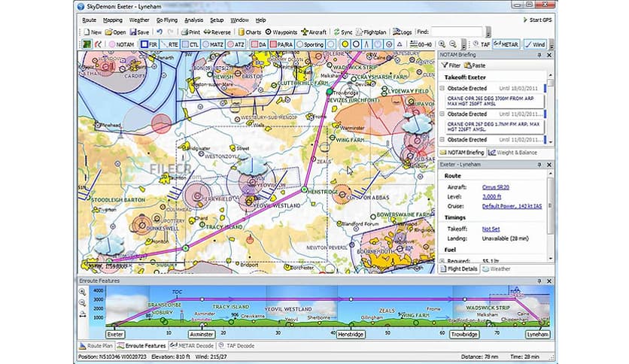This screenshot has width=629, height=364.
Task: Click the Filter button in NOTAM Briefing
Action: [451, 65]
